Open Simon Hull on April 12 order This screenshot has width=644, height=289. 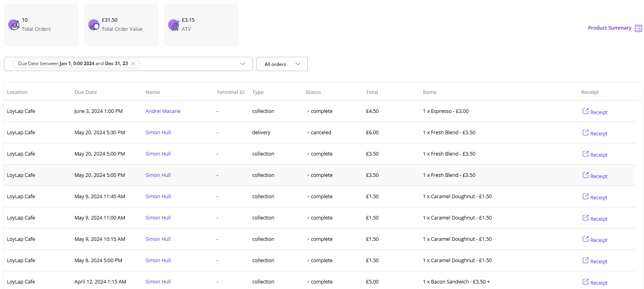click(158, 282)
